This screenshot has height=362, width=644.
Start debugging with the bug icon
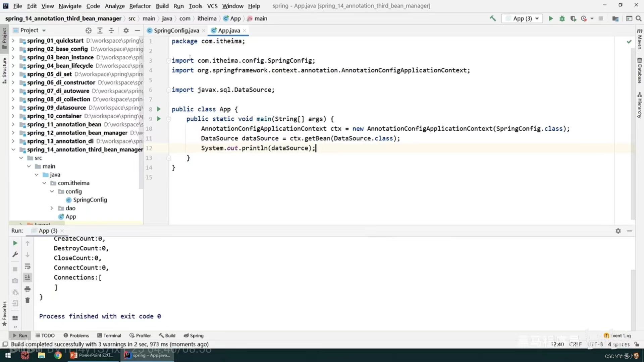tap(562, 18)
